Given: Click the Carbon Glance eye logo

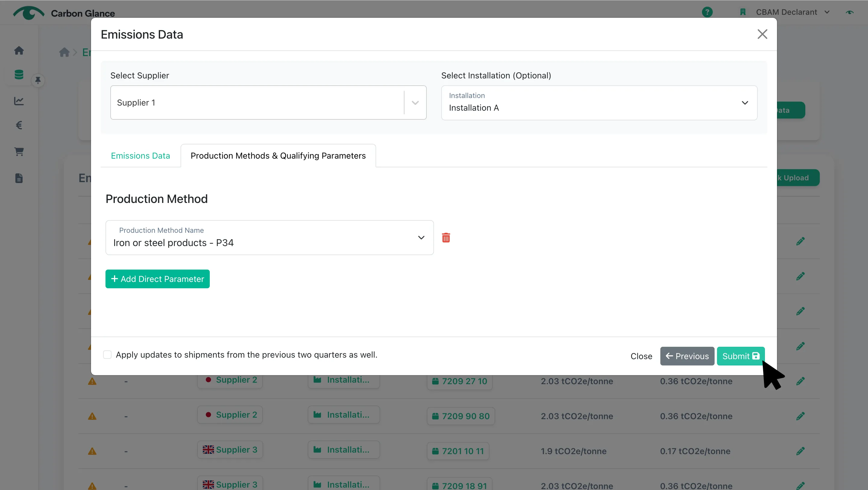Looking at the screenshot, I should 29,13.
